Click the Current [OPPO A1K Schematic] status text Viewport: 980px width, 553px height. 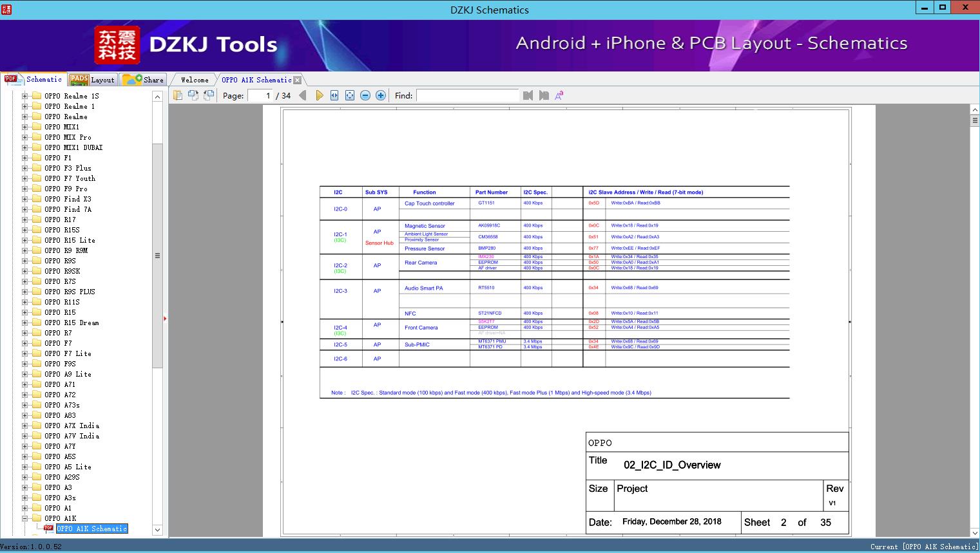click(924, 547)
